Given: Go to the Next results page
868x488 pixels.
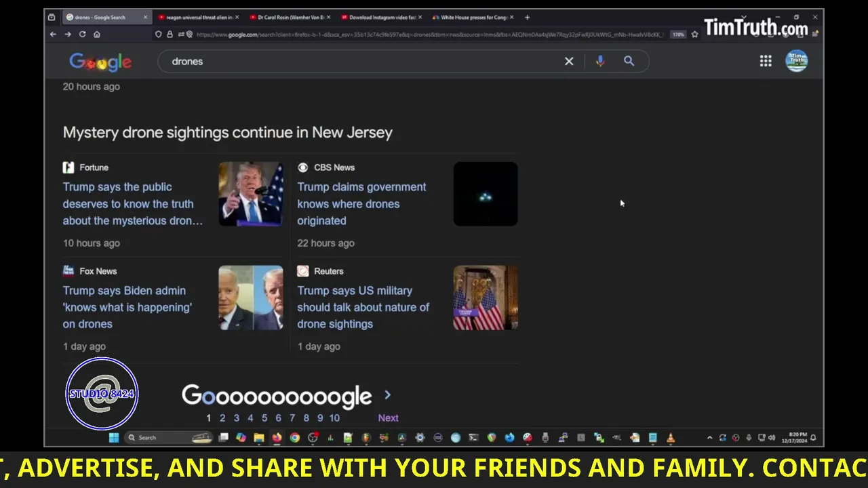Looking at the screenshot, I should coord(388,418).
